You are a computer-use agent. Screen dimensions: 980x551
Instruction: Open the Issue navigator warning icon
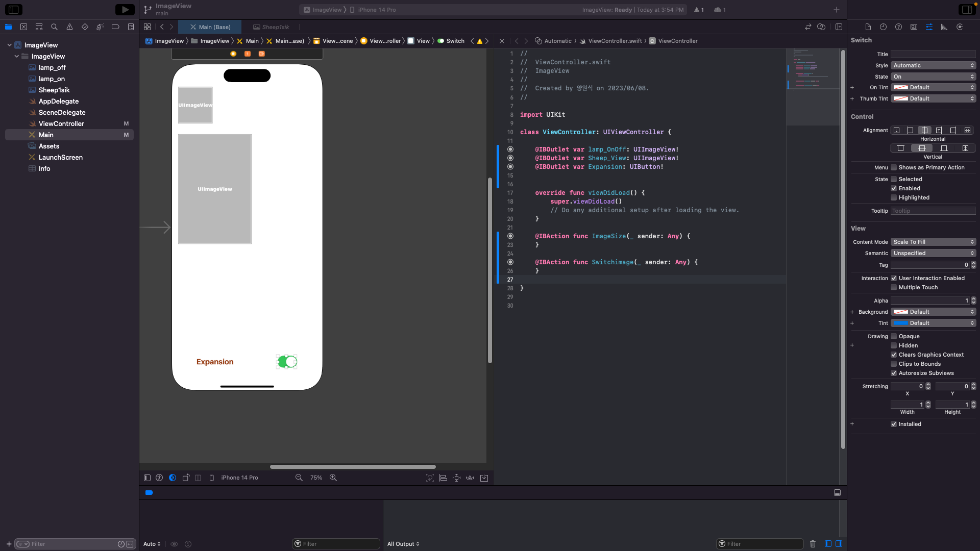tap(69, 27)
